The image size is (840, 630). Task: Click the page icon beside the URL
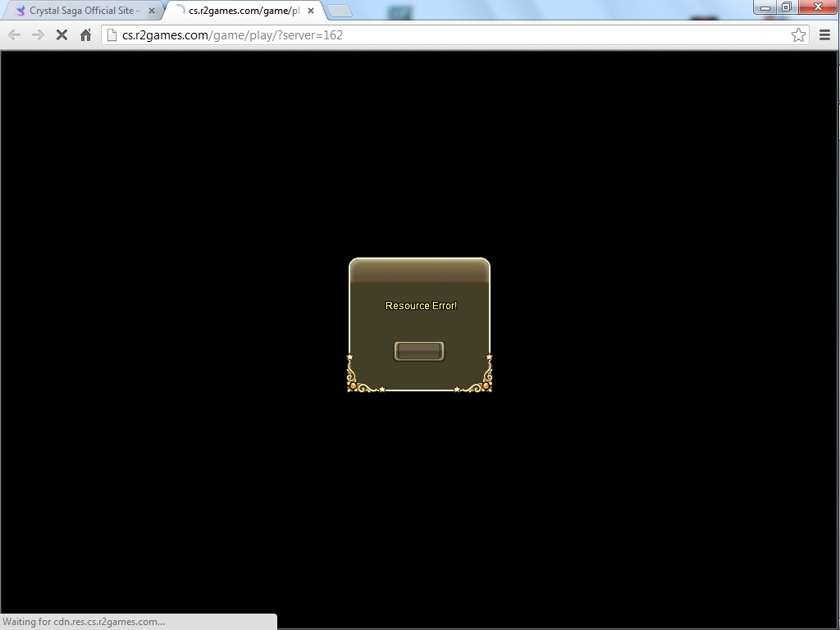(112, 35)
